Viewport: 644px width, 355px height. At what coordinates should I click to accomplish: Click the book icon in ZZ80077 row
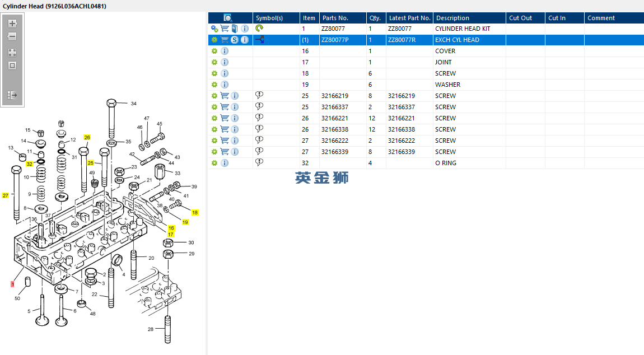pos(235,29)
